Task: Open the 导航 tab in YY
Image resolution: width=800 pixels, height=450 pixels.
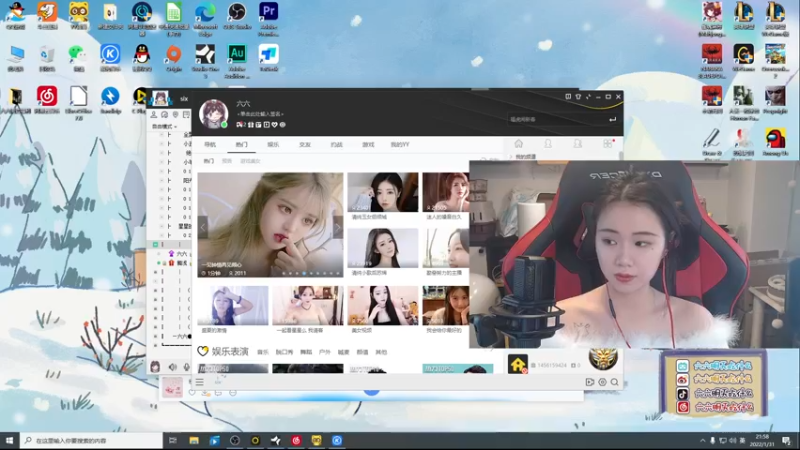Action: [x=210, y=145]
